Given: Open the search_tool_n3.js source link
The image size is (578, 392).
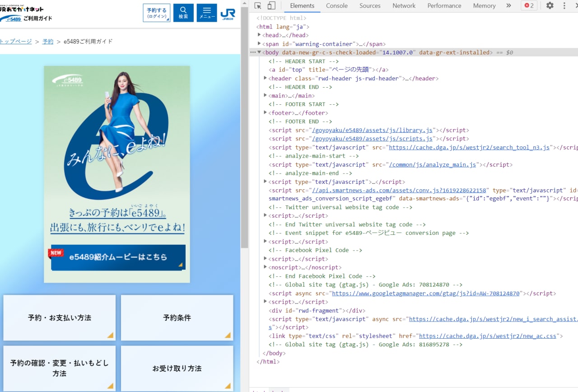Looking at the screenshot, I should click(x=469, y=147).
